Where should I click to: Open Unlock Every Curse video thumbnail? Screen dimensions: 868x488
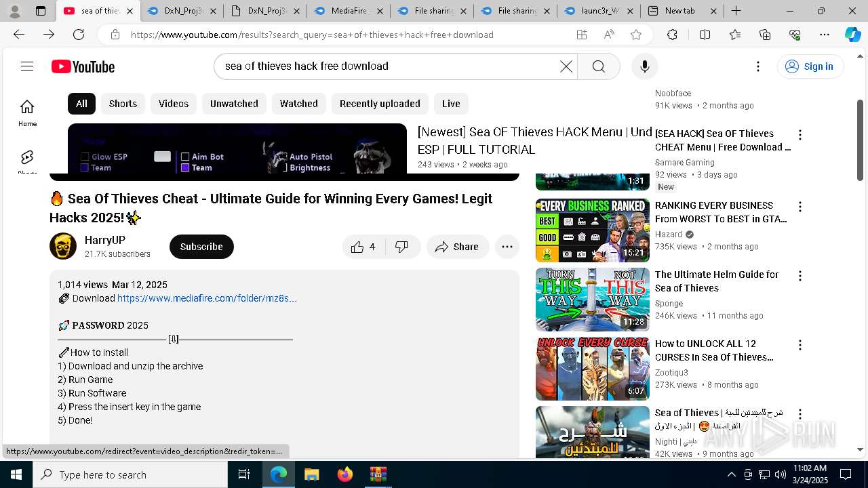(593, 369)
